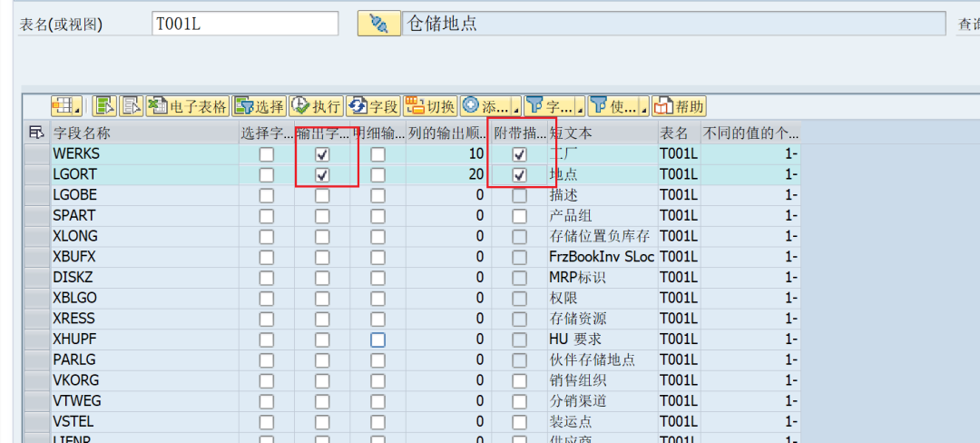Click the gray list icon beside 电子表格
Screen dimensions: 980x443
pyautogui.click(x=132, y=106)
